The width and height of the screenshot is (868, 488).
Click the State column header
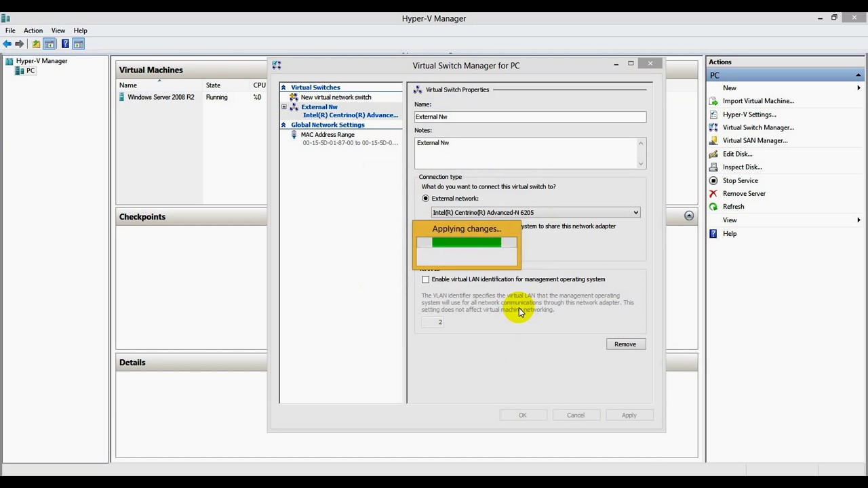(214, 85)
